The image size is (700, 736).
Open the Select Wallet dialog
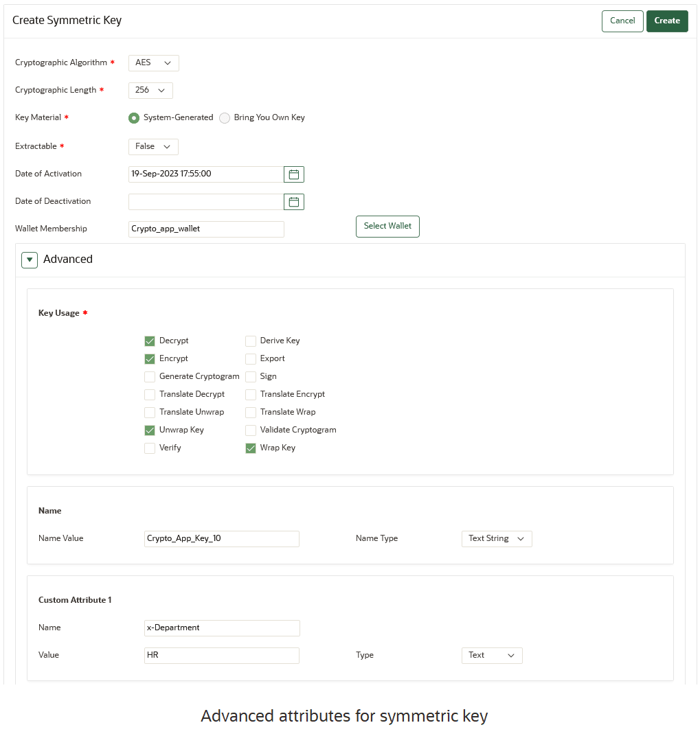click(387, 226)
